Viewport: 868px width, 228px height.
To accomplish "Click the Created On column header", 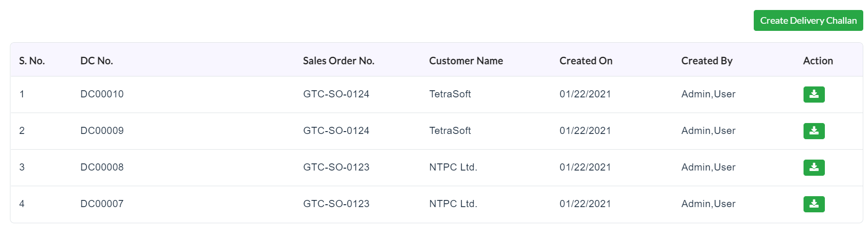I will pos(586,61).
